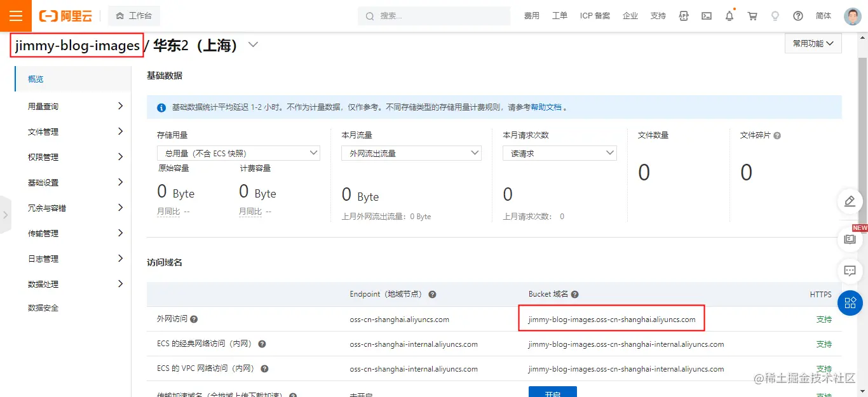Open the NEW reading guide floating icon
The height and width of the screenshot is (397, 868).
850,239
